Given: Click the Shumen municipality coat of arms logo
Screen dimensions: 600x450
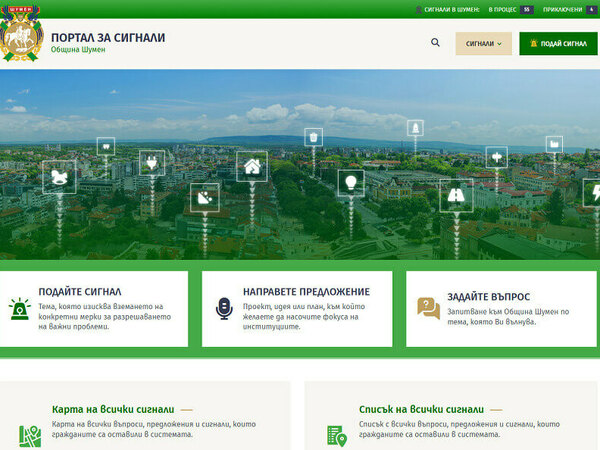Looking at the screenshot, I should [x=21, y=34].
